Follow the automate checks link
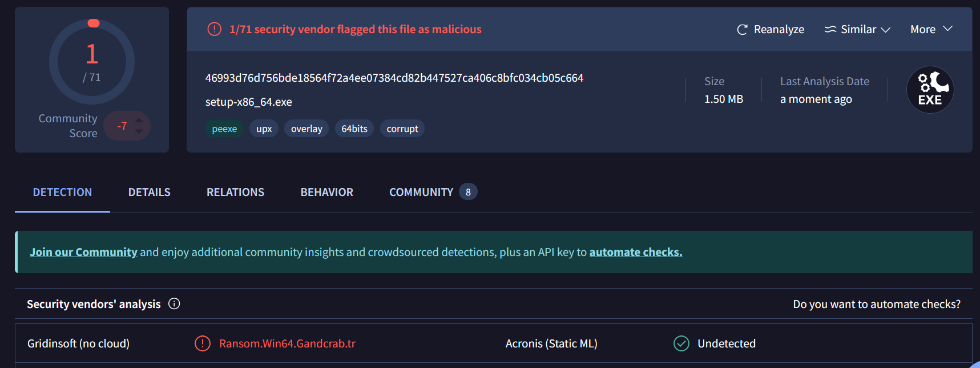 [635, 252]
